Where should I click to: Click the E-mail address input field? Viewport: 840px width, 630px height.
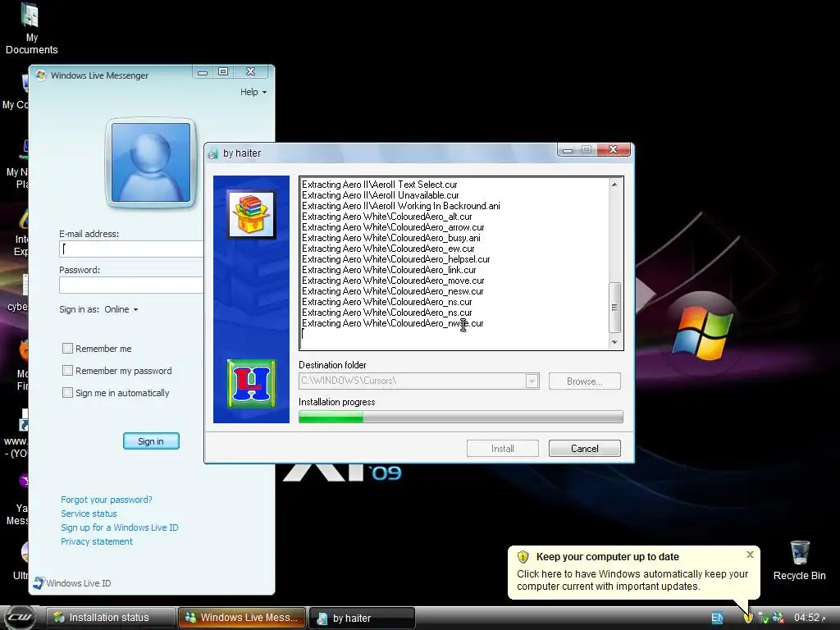[x=131, y=249]
